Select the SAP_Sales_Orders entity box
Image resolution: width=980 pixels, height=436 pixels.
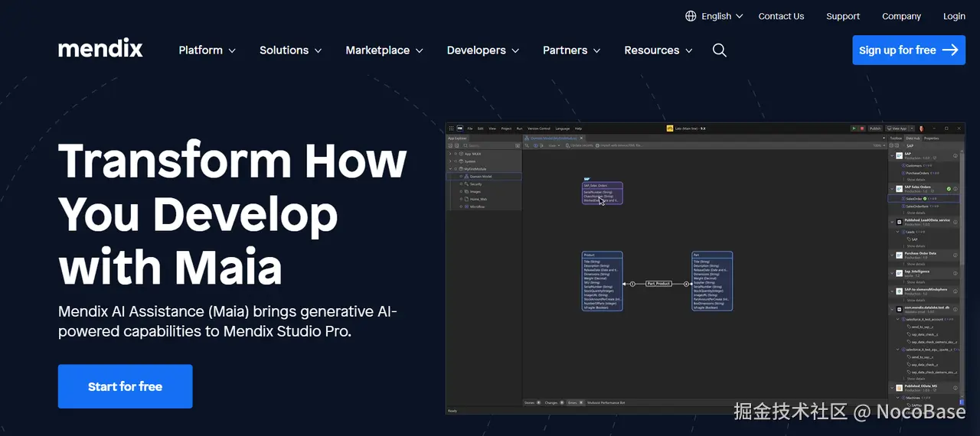click(603, 193)
